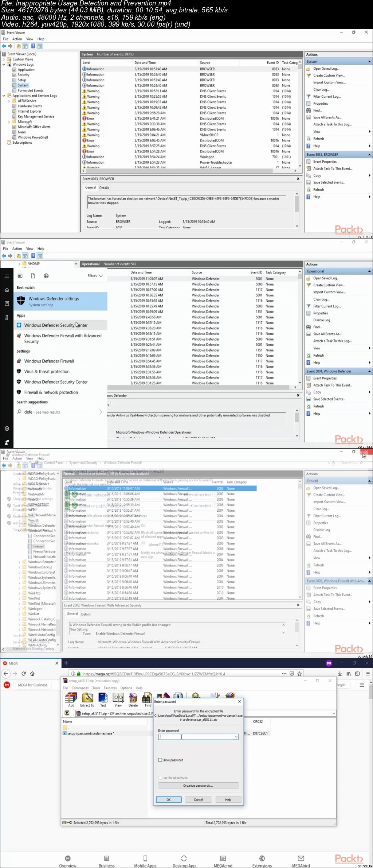
Task: Open the WinRAR Commands menu
Action: click(x=80, y=688)
